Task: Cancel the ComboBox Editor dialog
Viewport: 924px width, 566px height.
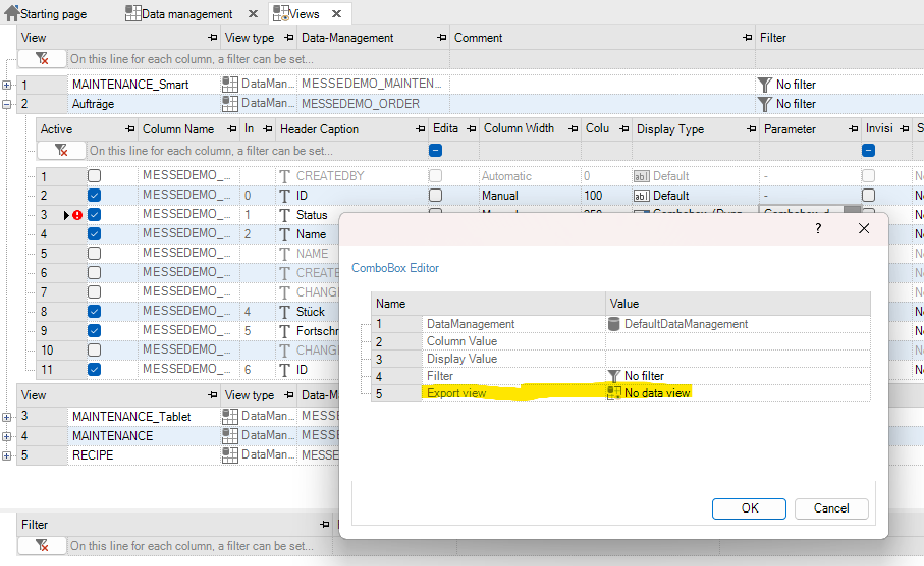Action: coord(831,508)
